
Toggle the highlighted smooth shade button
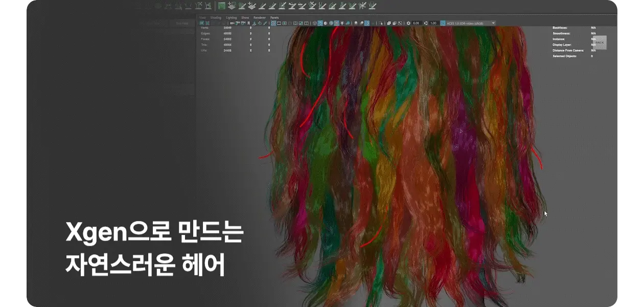coord(320,24)
